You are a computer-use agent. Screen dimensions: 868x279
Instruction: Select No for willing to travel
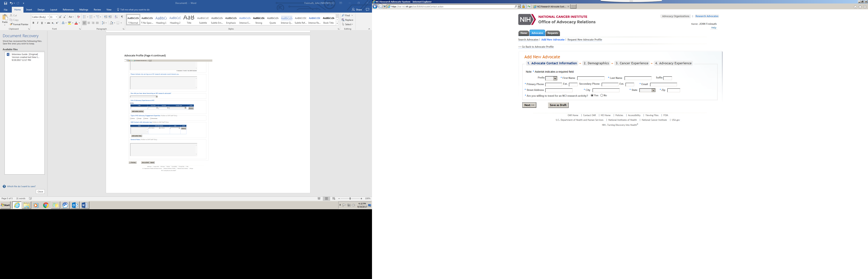[x=601, y=95]
